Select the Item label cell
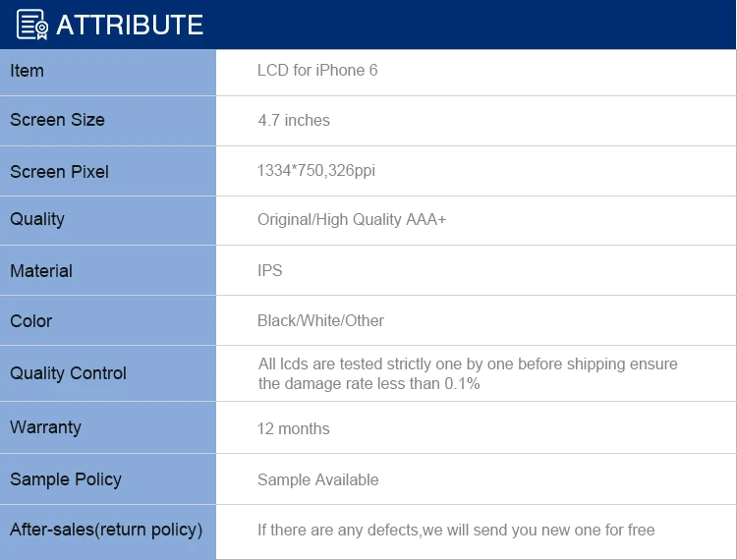The height and width of the screenshot is (560, 737). [27, 71]
